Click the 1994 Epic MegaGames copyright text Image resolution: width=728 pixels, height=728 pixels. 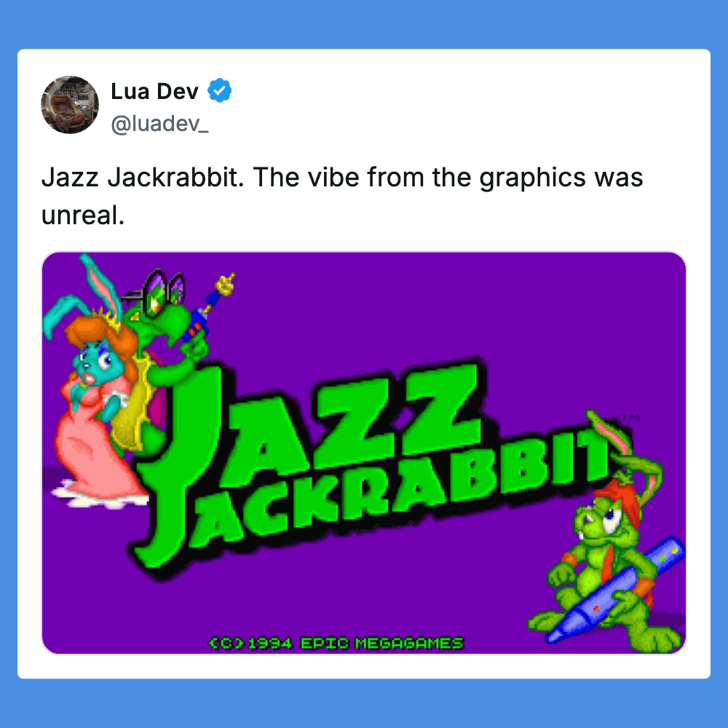click(336, 643)
